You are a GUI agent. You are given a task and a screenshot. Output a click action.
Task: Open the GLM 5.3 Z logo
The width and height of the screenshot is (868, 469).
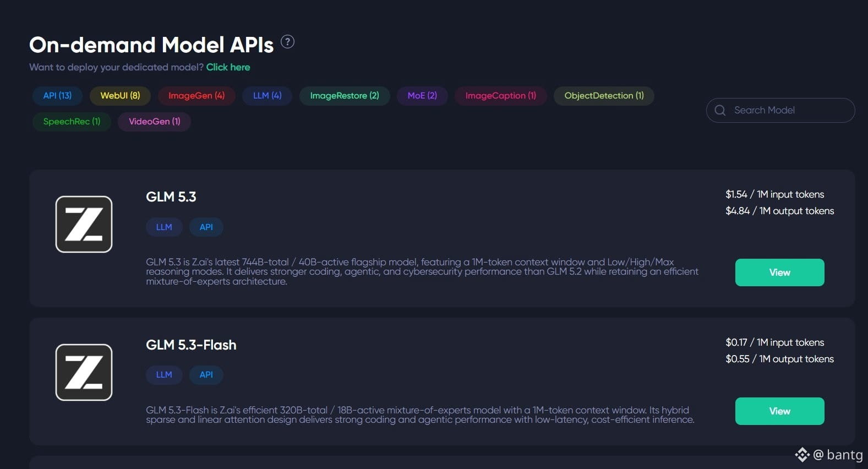(84, 224)
